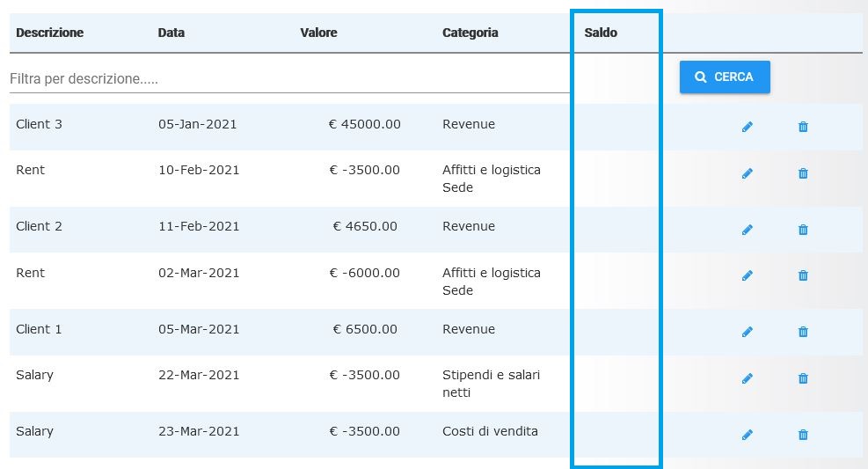Delete the Rent entry dated 02-Mar-2021
868x469 pixels.
click(x=803, y=275)
